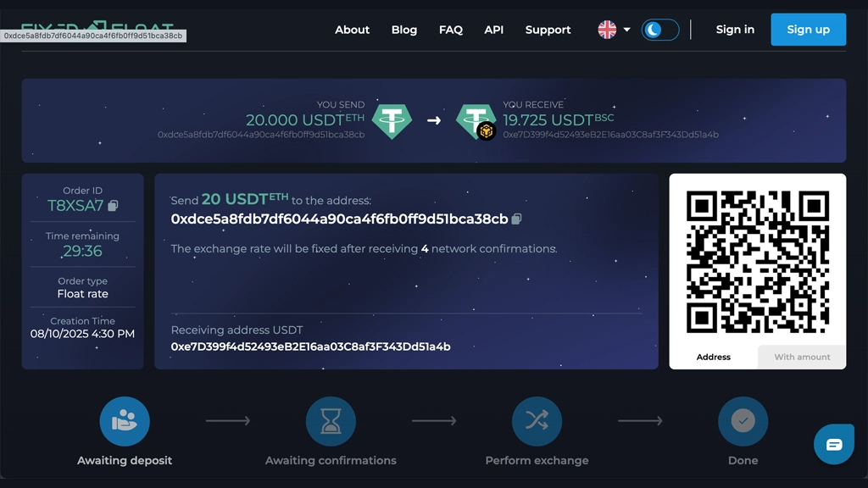Click the Perform exchange label
The width and height of the screenshot is (868, 488).
(x=537, y=460)
